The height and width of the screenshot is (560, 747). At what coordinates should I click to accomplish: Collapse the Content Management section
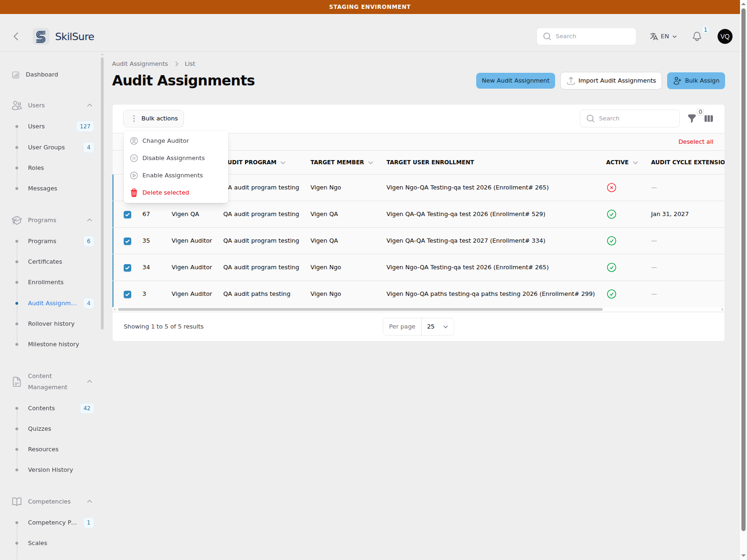point(90,382)
